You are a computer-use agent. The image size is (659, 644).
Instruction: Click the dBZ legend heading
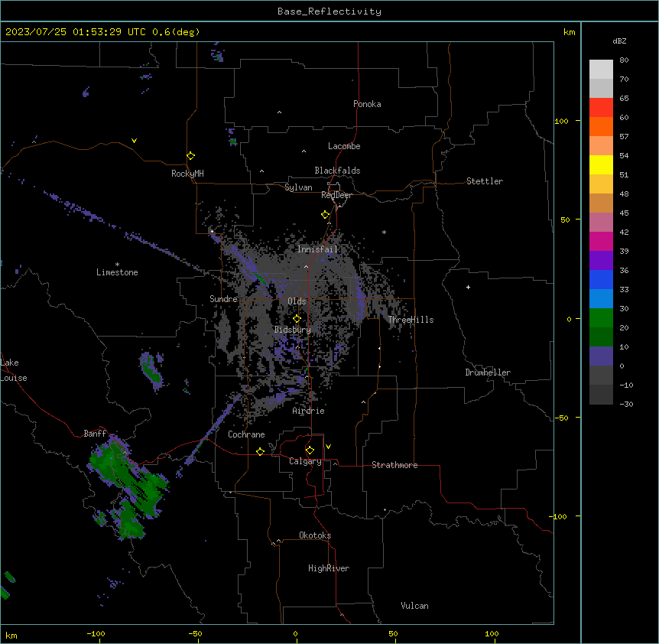619,41
